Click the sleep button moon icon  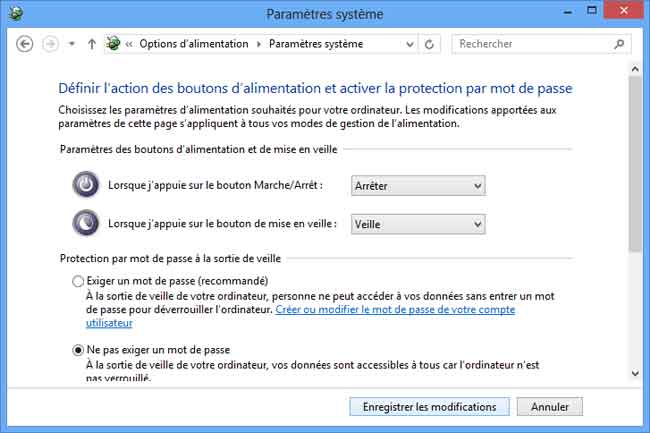(87, 223)
